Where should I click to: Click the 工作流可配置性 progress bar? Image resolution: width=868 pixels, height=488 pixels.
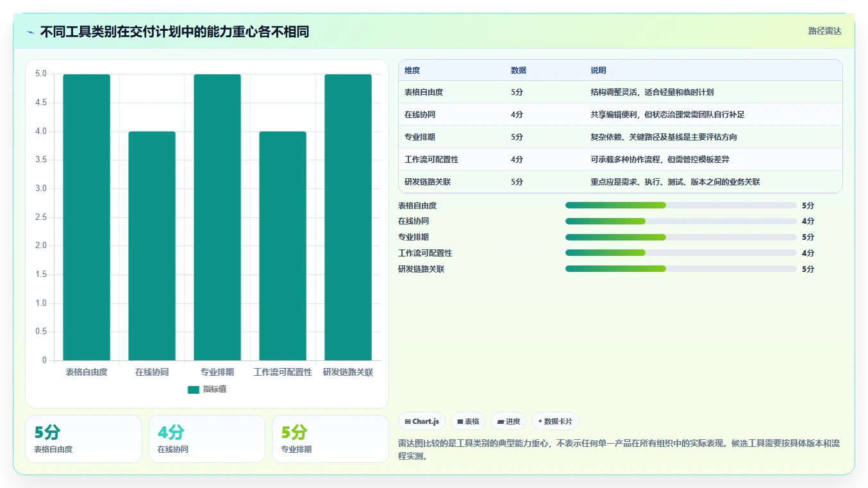[681, 253]
